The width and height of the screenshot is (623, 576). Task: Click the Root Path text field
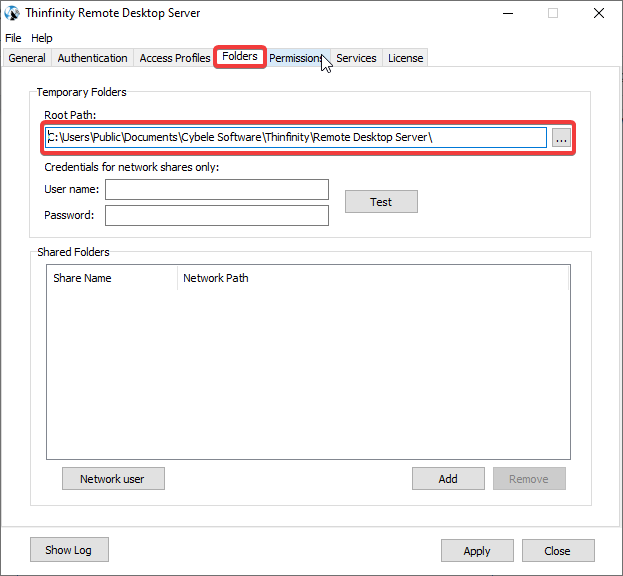coord(296,137)
